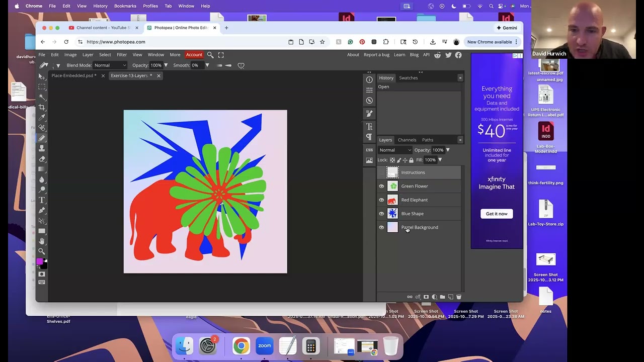Select the Blur tool
The height and width of the screenshot is (362, 644).
tap(42, 179)
